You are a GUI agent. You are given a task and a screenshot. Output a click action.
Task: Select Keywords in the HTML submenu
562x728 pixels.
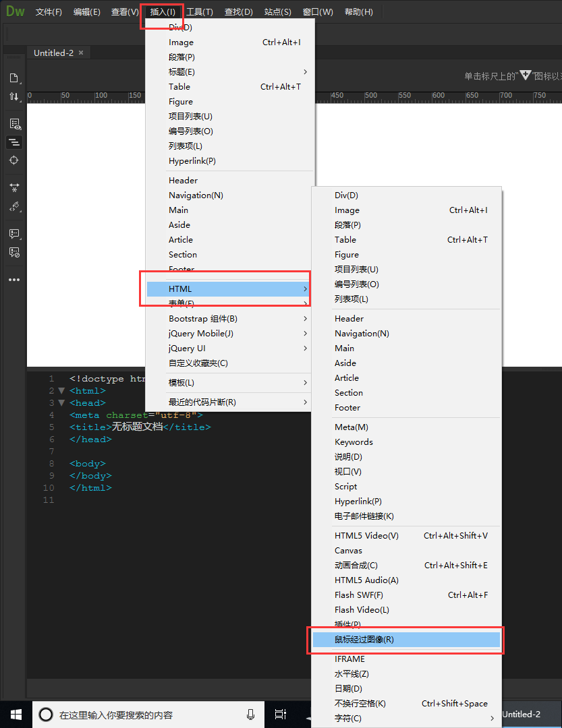(x=406, y=442)
